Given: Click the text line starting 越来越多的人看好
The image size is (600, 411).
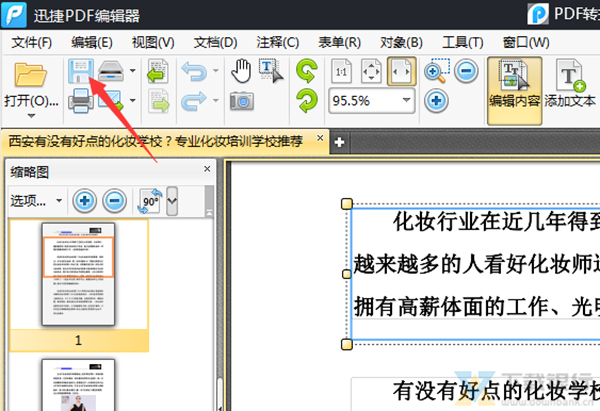Looking at the screenshot, I should point(476,265).
